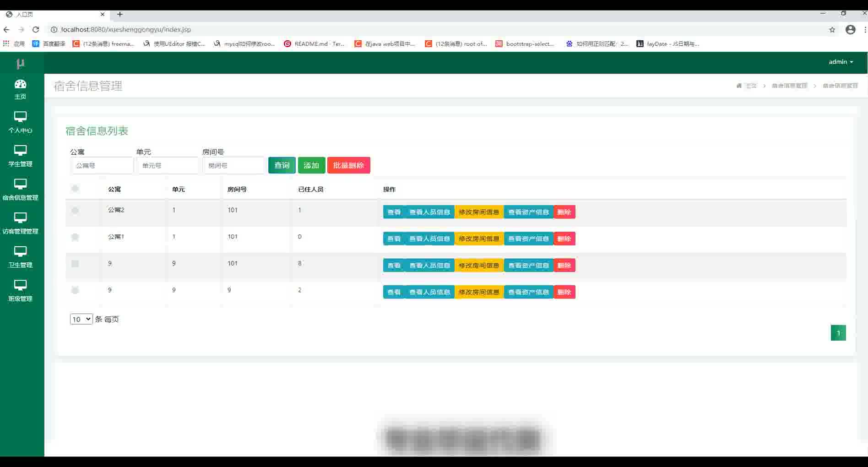Click 查看资产信息 in the row with 2 occupants
Screen dimensions: 868x467
tap(528, 292)
